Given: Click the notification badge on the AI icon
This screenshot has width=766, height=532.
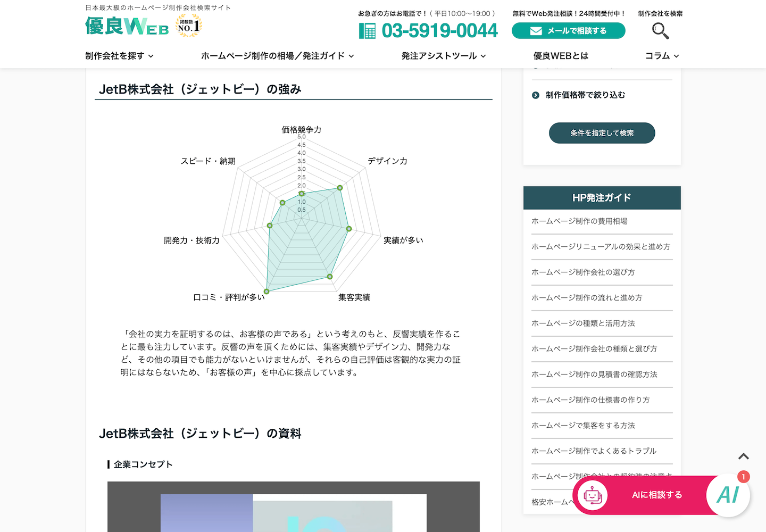Looking at the screenshot, I should (743, 477).
